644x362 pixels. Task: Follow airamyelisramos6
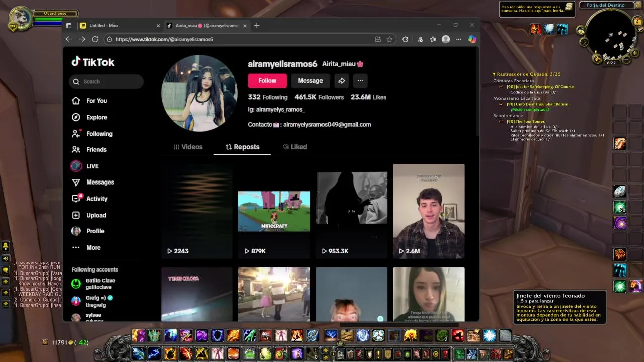point(267,81)
